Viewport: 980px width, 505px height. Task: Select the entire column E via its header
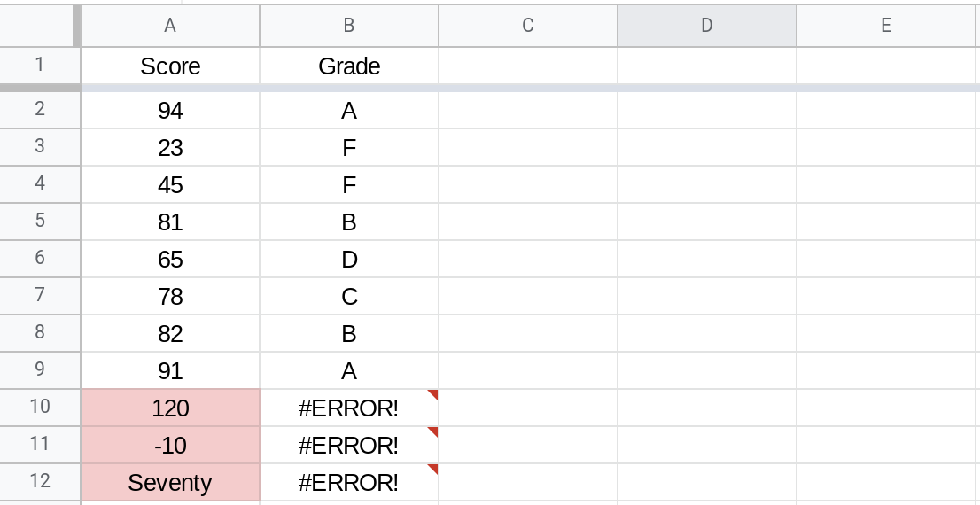coord(885,26)
